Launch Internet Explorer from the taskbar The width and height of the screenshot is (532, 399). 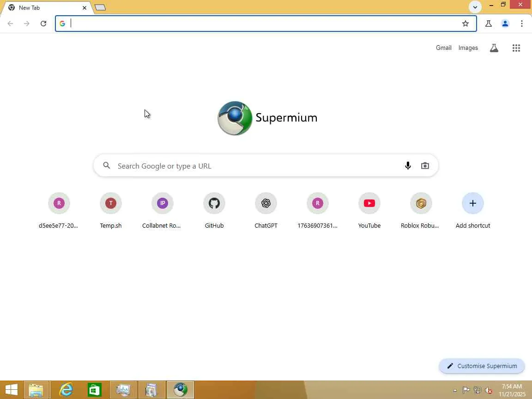66,390
